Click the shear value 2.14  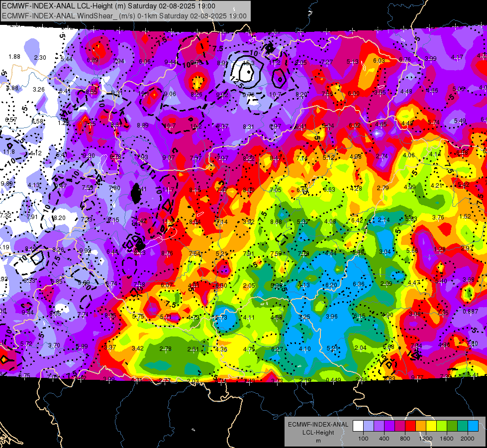click(x=384, y=220)
